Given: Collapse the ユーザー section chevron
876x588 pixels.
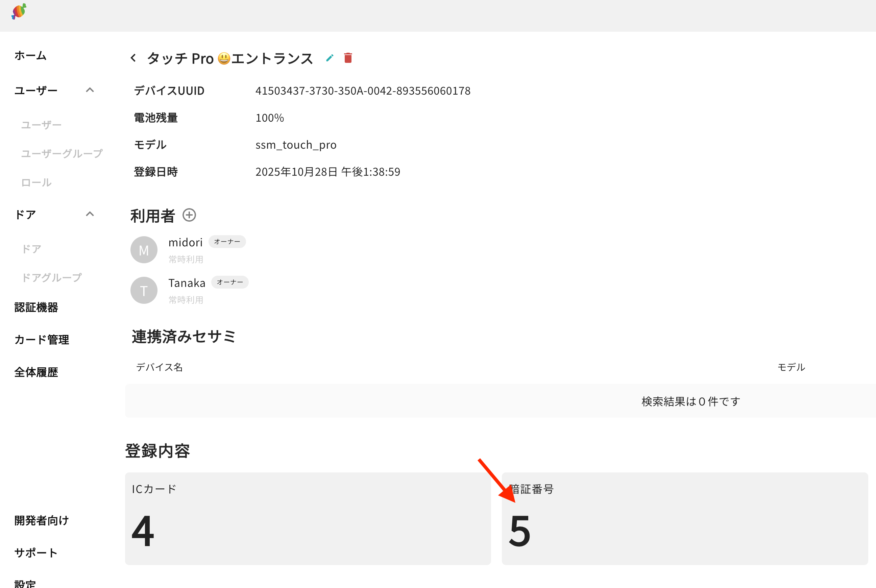Looking at the screenshot, I should click(x=90, y=90).
